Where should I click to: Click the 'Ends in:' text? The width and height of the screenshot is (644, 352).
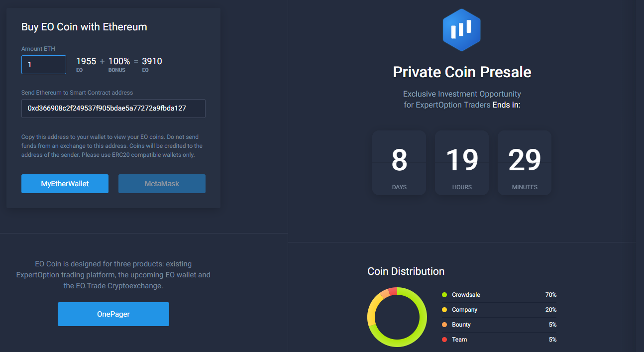click(506, 105)
